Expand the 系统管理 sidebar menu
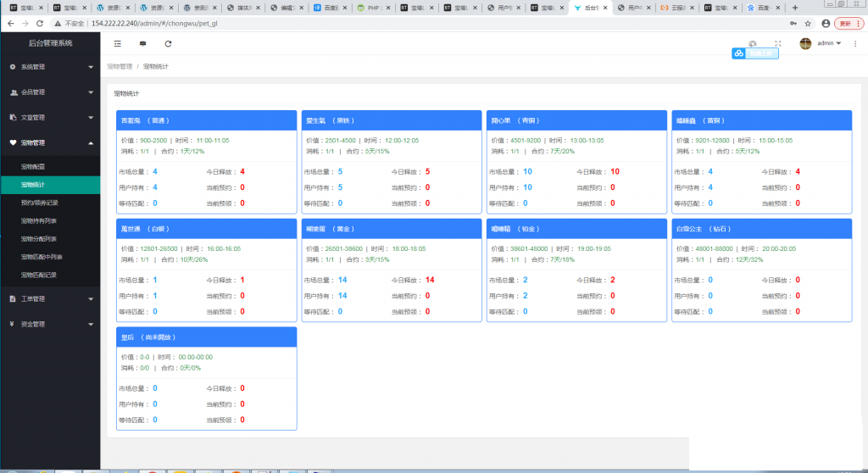This screenshot has height=473, width=868. tap(50, 66)
